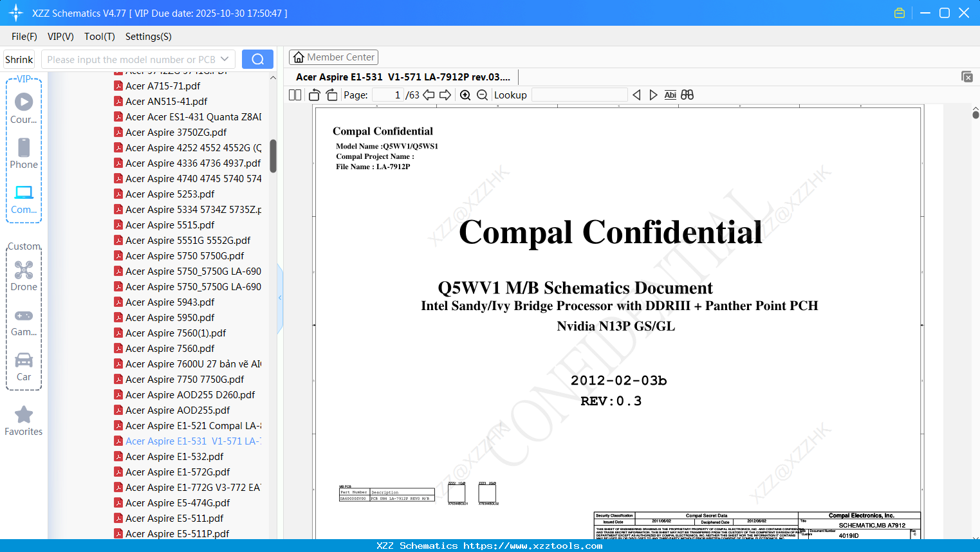Open the Settings(S) menu

tap(149, 37)
